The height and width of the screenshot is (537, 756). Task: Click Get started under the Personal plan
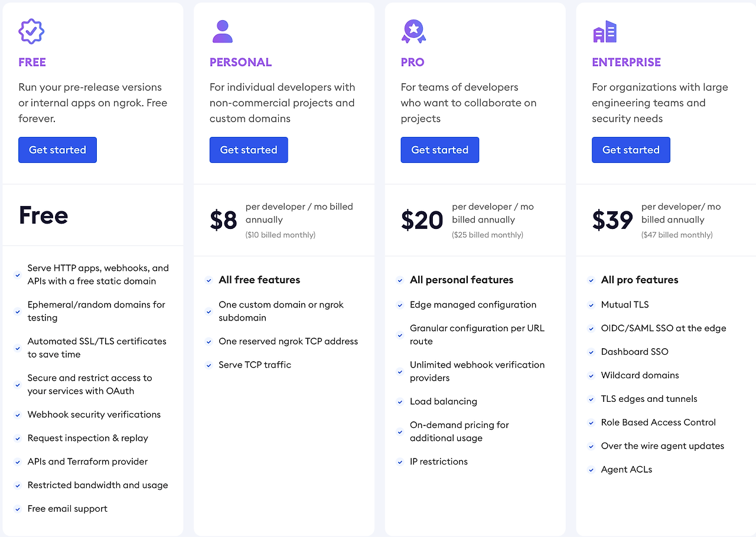coord(249,150)
